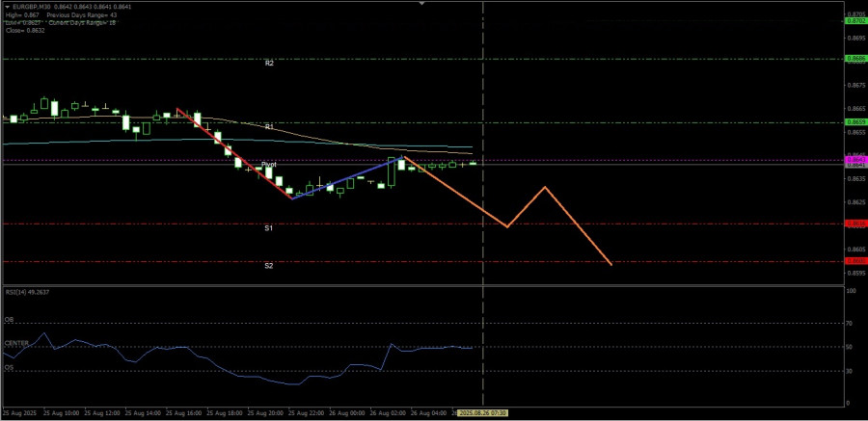Click the 25 Aug 14:00 time axis label
Viewport: 868px width, 421px height.
[x=144, y=413]
